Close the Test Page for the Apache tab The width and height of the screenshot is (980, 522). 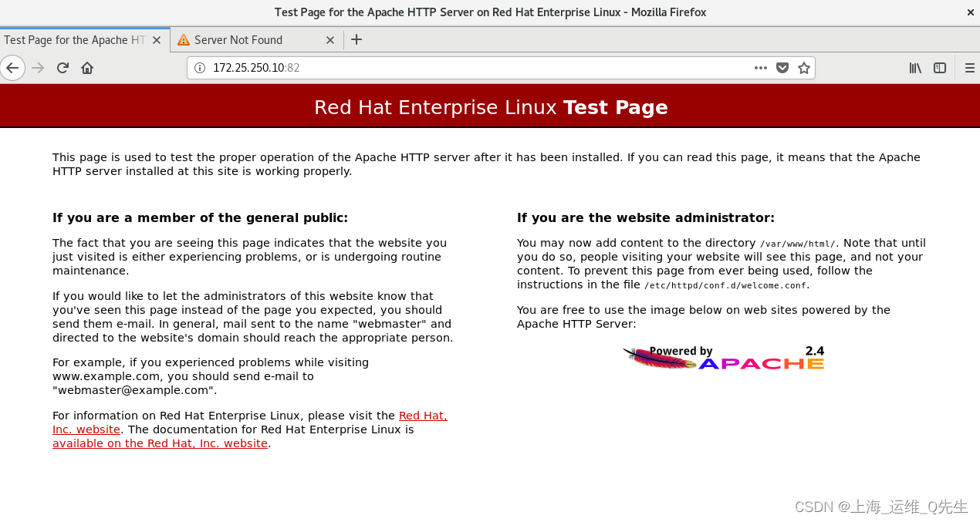pyautogui.click(x=157, y=40)
